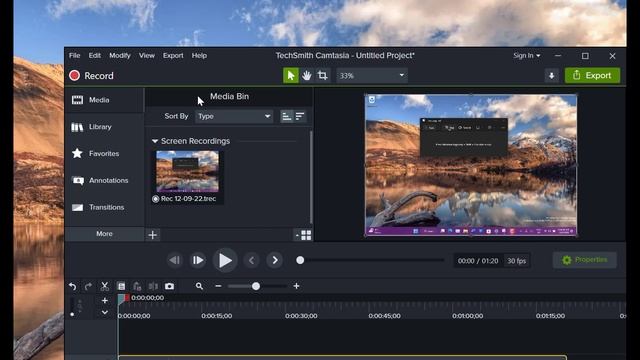Paste with the timeline paste icon

[137, 287]
